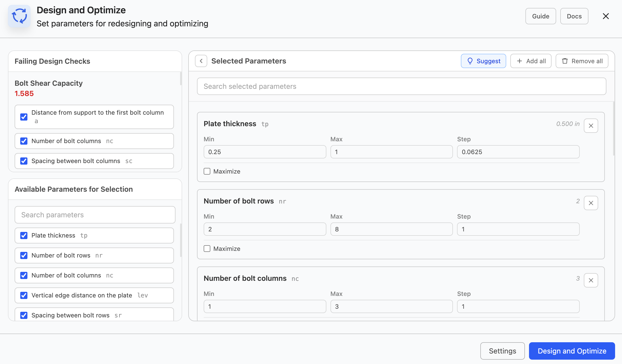Focus the Search selected parameters field
This screenshot has width=622, height=364.
coord(401,86)
